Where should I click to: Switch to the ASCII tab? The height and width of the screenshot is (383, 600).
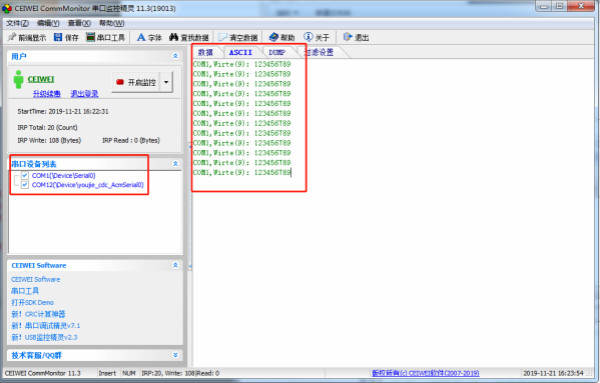point(240,52)
